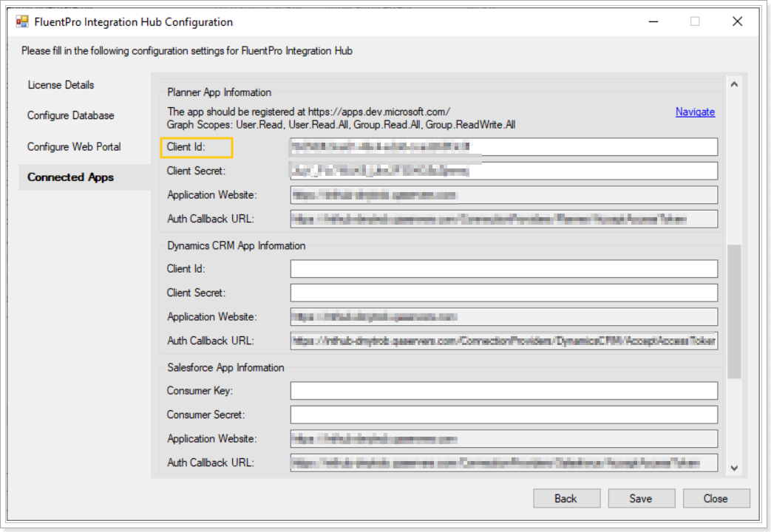Focus the Salesforce Consumer Key field
The height and width of the screenshot is (532, 771).
coord(503,390)
